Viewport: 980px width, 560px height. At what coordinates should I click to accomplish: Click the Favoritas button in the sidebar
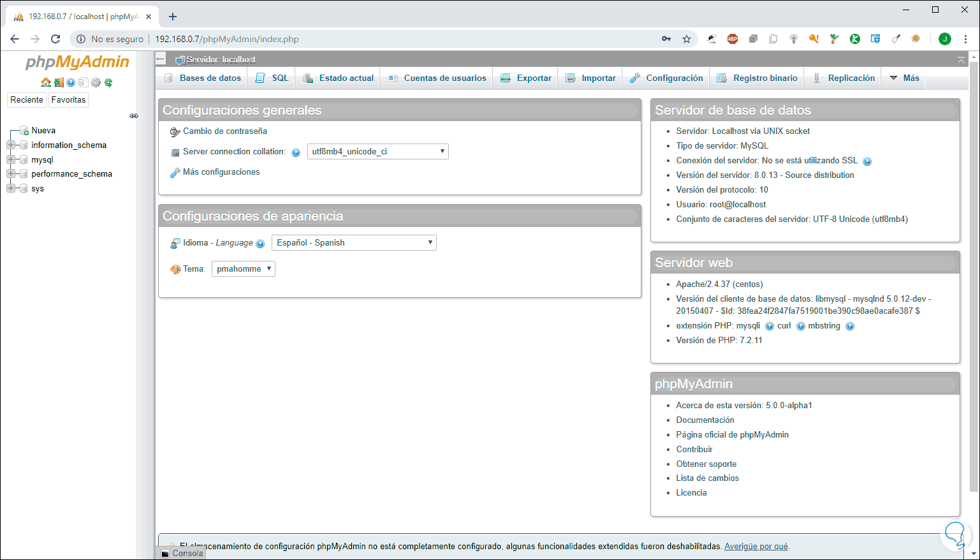point(68,99)
